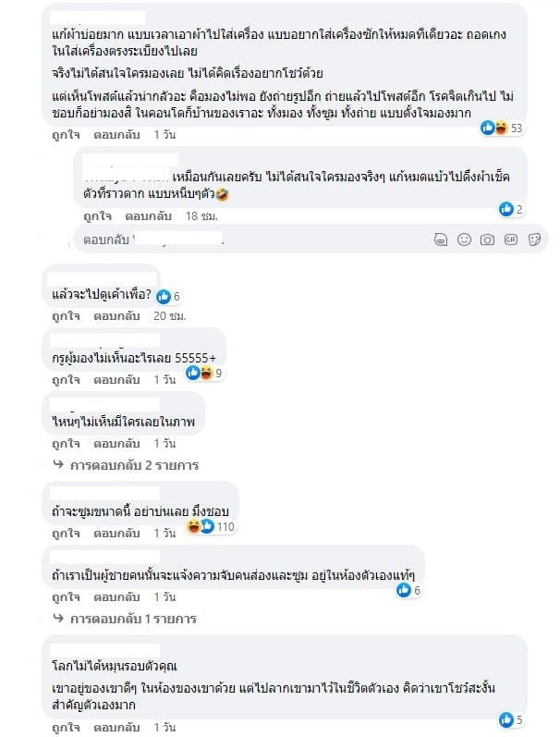Open the sticker picker in reply box
Screen dimensions: 560x737
(x=533, y=240)
